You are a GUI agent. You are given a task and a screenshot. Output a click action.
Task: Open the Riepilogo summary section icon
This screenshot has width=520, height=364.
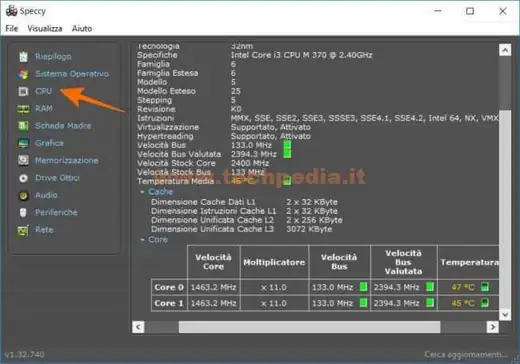point(23,57)
